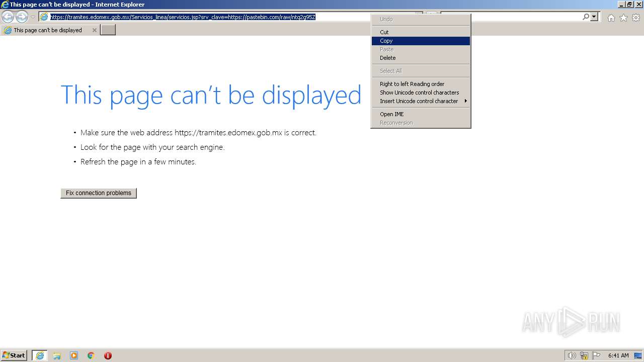Minimize the Internet Explorer window
Image resolution: width=644 pixels, height=362 pixels.
tap(621, 5)
